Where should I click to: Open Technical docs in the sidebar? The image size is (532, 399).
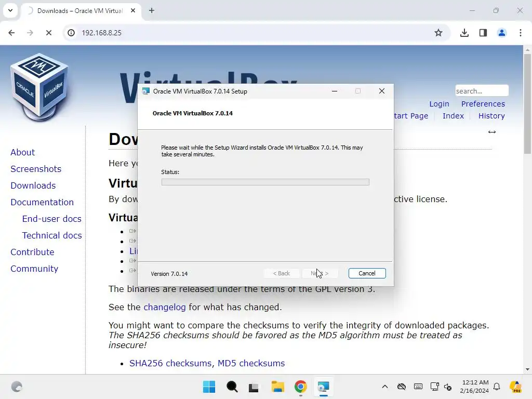(x=52, y=235)
